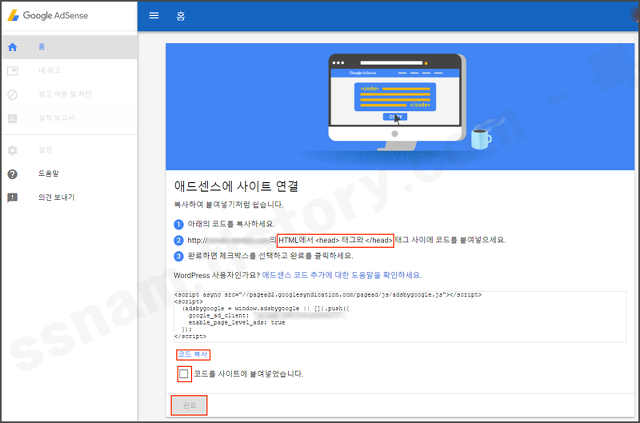640x423 pixels.
Task: Click the Google AdSense logo
Action: (47, 16)
